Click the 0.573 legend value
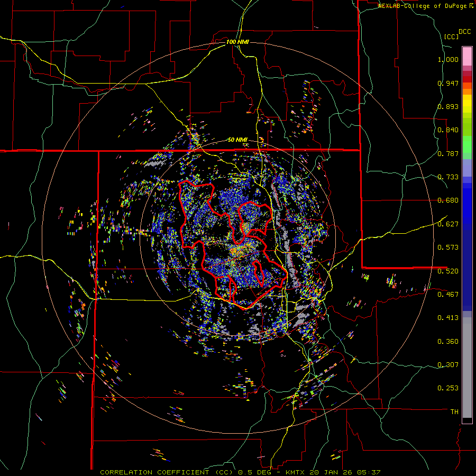The width and height of the screenshot is (476, 476). pyautogui.click(x=448, y=248)
